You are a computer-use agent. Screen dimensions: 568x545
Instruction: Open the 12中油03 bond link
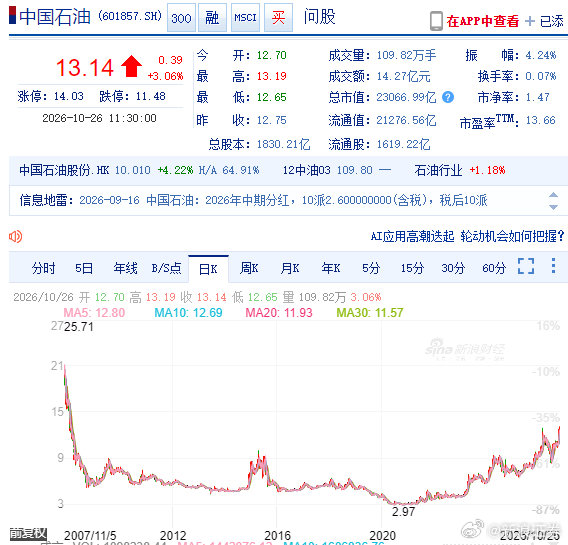[x=306, y=170]
